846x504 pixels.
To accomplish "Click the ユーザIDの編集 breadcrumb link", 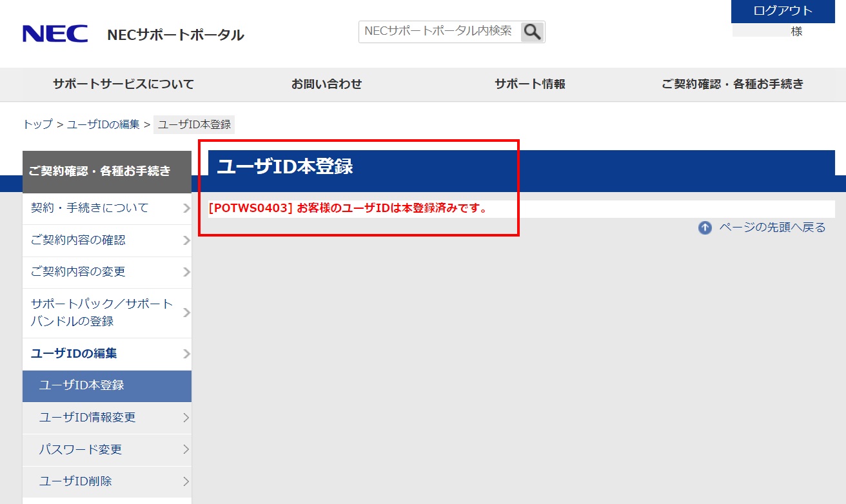I will 103,124.
